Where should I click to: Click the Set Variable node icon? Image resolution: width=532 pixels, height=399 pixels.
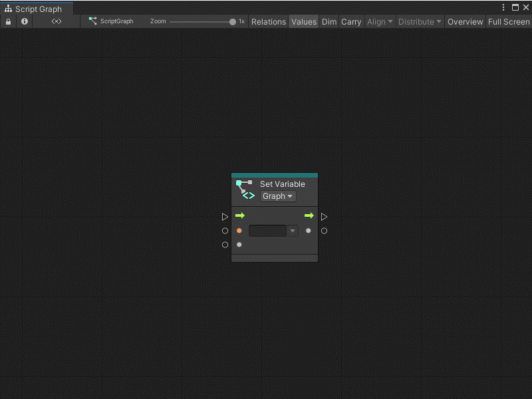pyautogui.click(x=245, y=190)
